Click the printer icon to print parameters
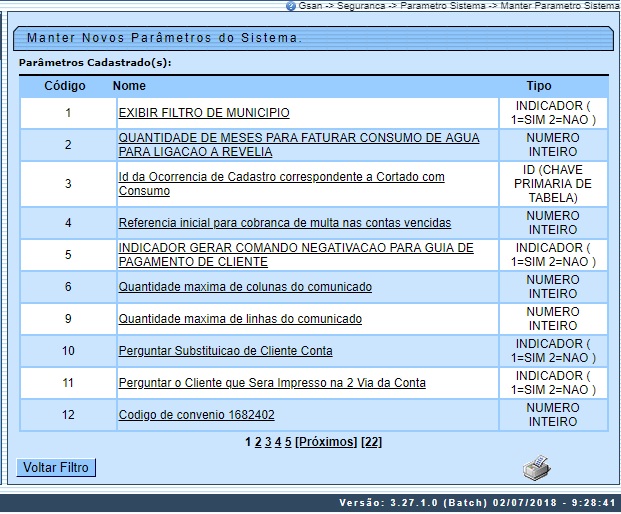Screen dimensions: 621x514 click(x=537, y=468)
